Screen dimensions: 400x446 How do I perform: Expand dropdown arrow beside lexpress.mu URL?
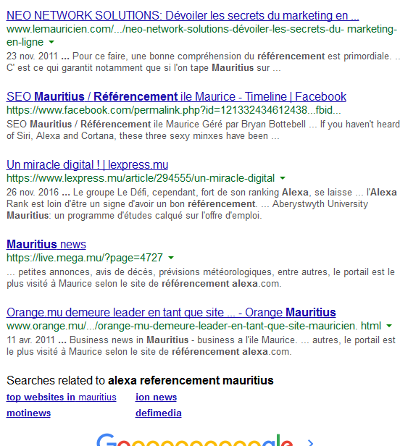283,178
